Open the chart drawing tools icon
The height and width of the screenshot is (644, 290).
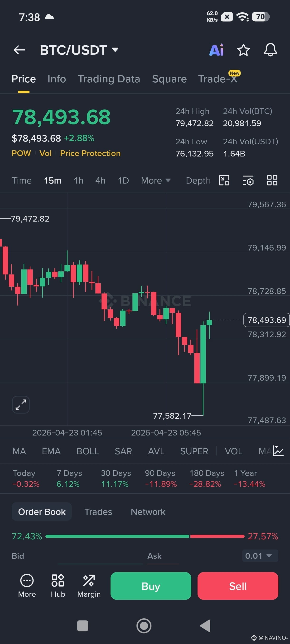tap(224, 180)
